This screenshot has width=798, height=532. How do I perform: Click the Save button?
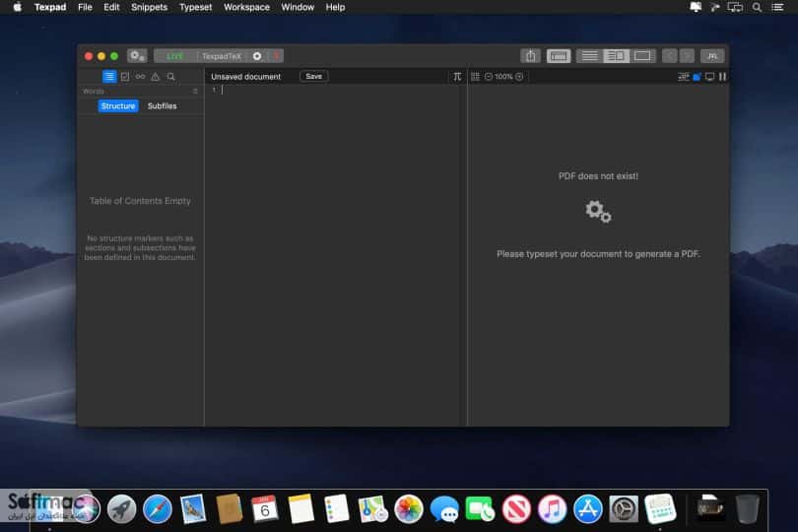click(x=313, y=77)
